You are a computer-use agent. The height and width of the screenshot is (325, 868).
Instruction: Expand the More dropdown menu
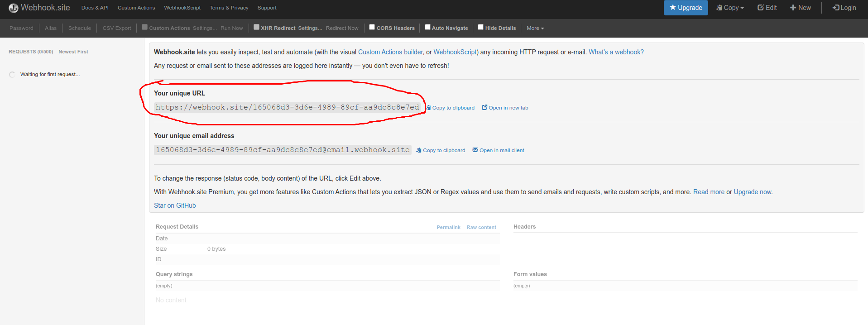(x=535, y=28)
